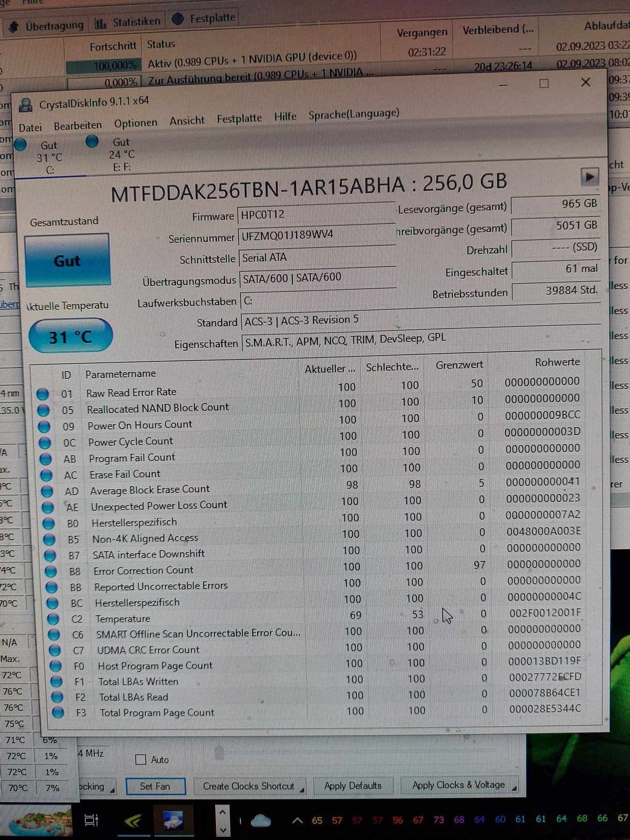
Task: Click status circle for SATA interface Downshift
Action: (x=50, y=555)
